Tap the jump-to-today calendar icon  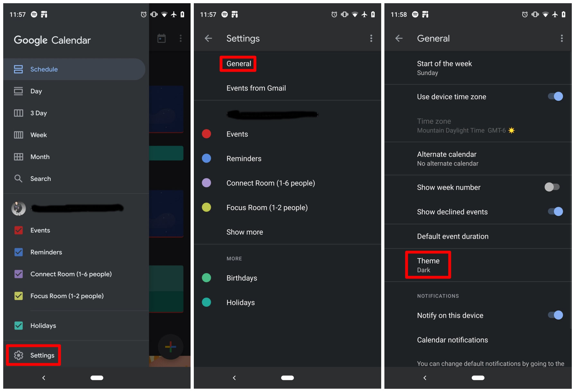[161, 39]
